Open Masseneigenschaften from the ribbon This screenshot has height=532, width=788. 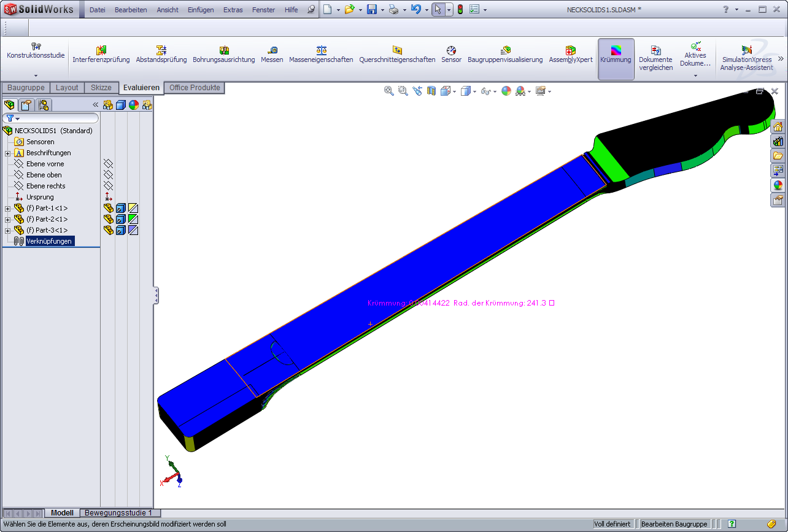[x=321, y=54]
